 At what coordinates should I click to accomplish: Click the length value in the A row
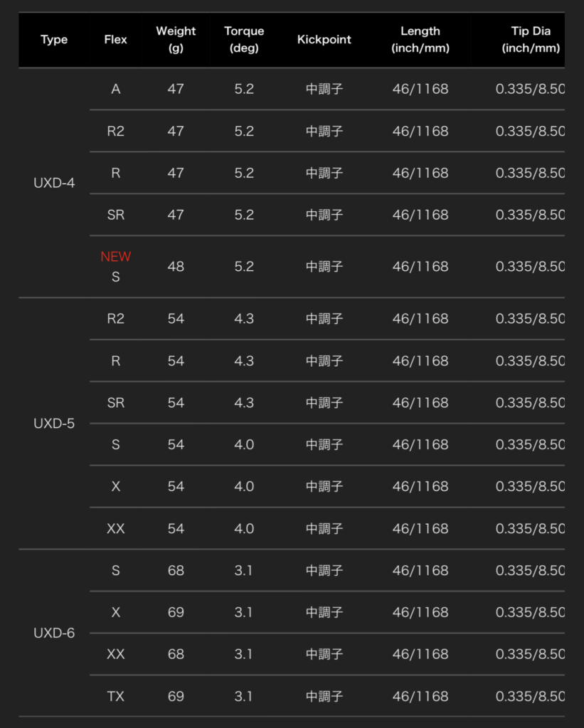pos(420,90)
